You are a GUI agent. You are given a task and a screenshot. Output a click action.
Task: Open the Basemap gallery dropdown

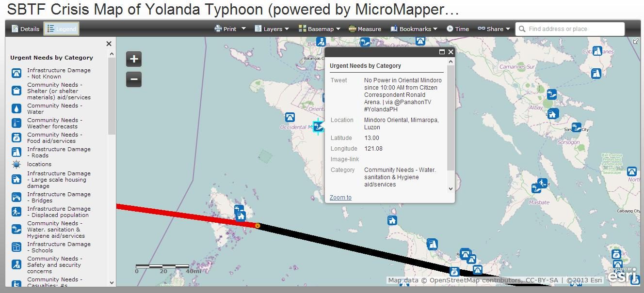(x=320, y=29)
